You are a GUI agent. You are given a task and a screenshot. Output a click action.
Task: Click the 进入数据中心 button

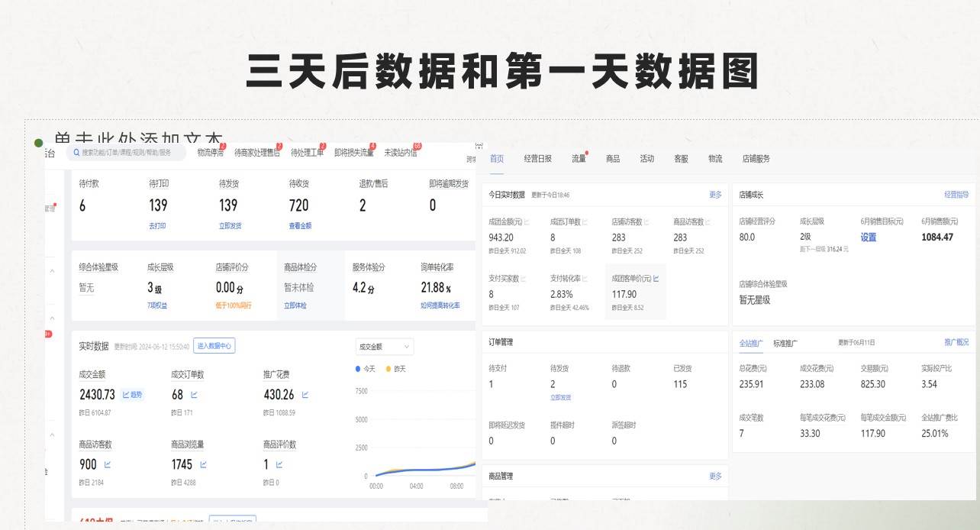(x=214, y=346)
